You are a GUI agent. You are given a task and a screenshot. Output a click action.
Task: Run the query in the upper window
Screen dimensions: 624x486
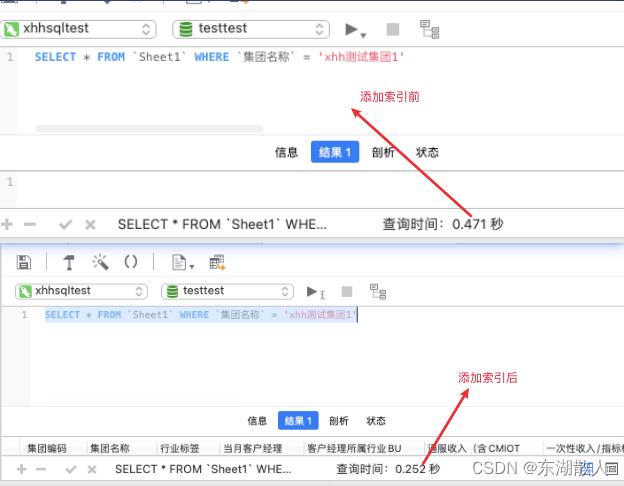(x=351, y=29)
